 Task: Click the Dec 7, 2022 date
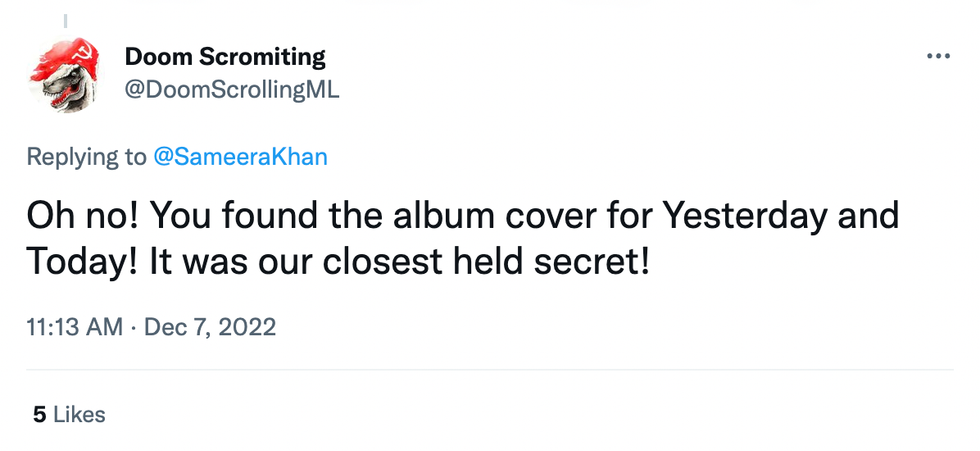(210, 326)
